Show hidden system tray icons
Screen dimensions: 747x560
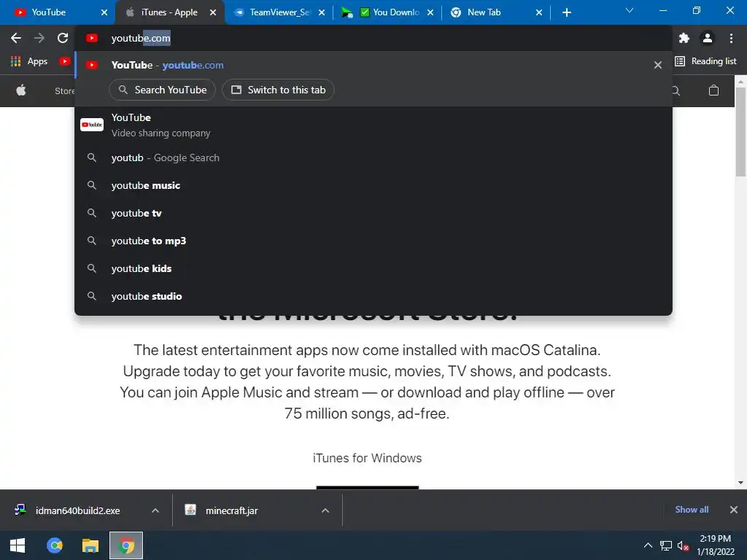(648, 545)
